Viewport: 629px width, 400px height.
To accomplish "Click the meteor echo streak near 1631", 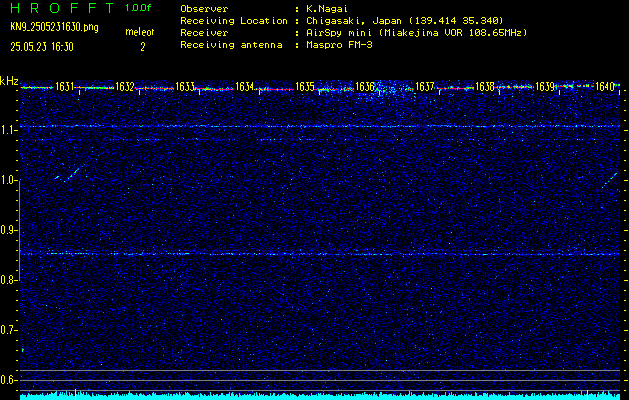I will coord(72,173).
